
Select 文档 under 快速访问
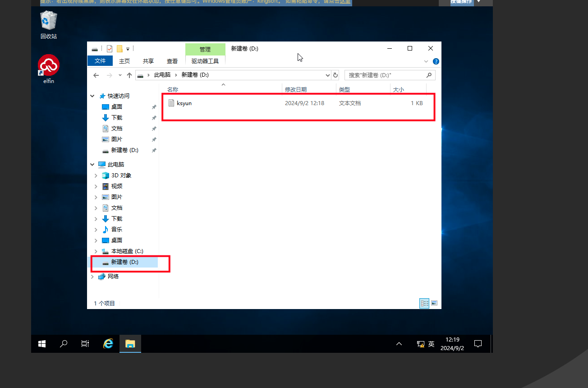point(117,129)
